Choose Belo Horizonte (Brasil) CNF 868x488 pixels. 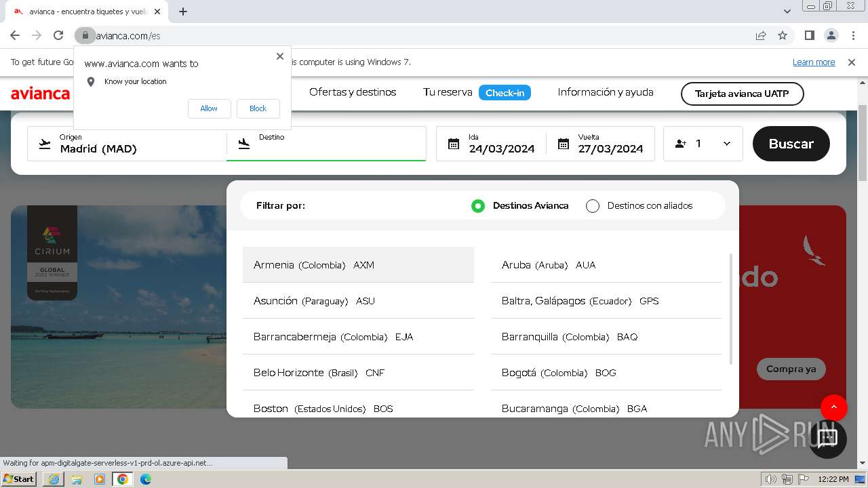358,373
